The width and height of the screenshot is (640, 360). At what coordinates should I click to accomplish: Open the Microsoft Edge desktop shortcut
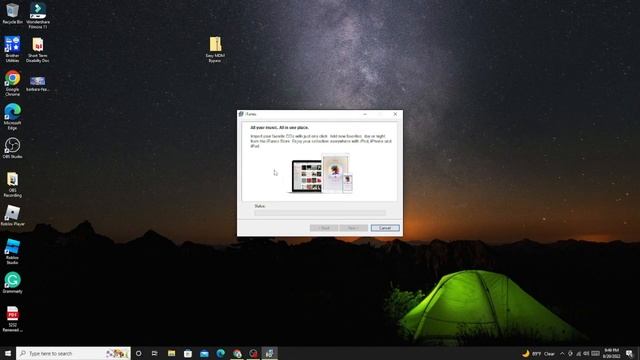13,117
